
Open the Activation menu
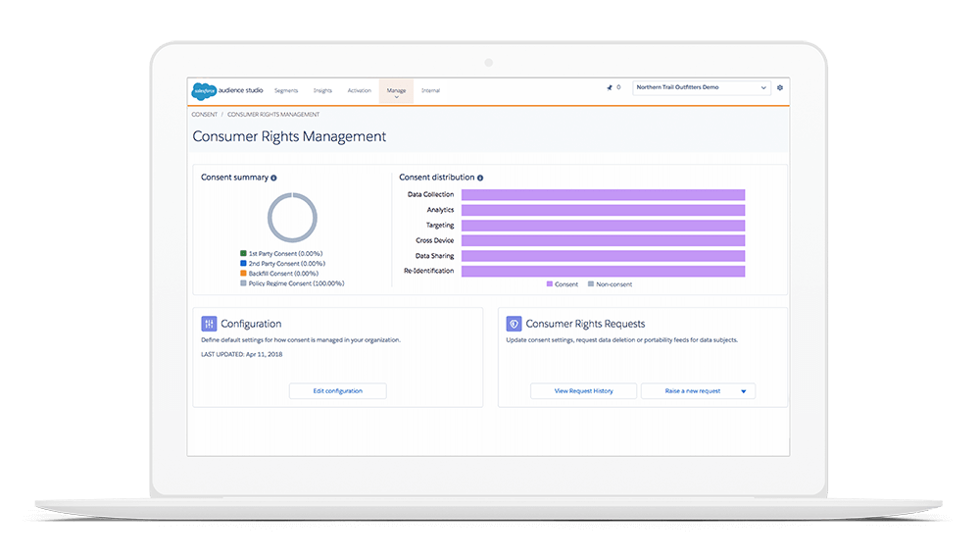360,91
